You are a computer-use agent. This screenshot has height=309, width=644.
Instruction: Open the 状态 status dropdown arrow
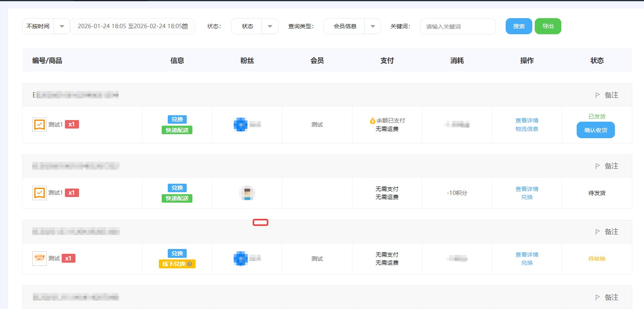pyautogui.click(x=270, y=26)
